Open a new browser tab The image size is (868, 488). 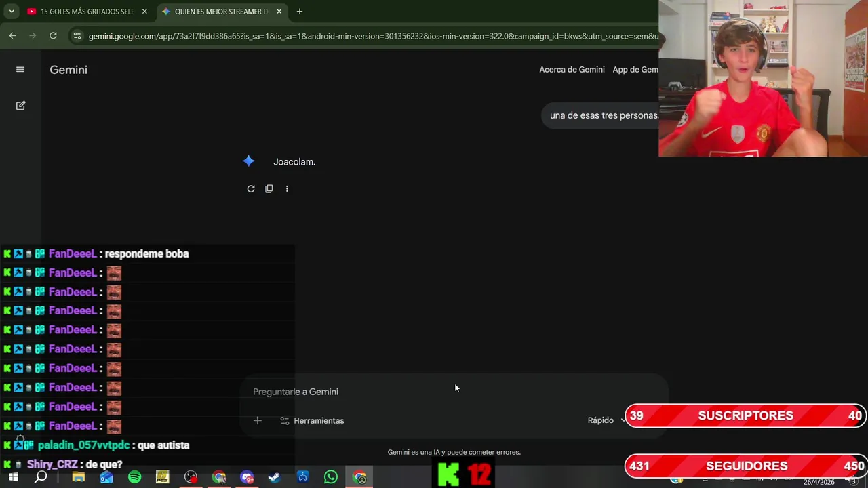300,12
